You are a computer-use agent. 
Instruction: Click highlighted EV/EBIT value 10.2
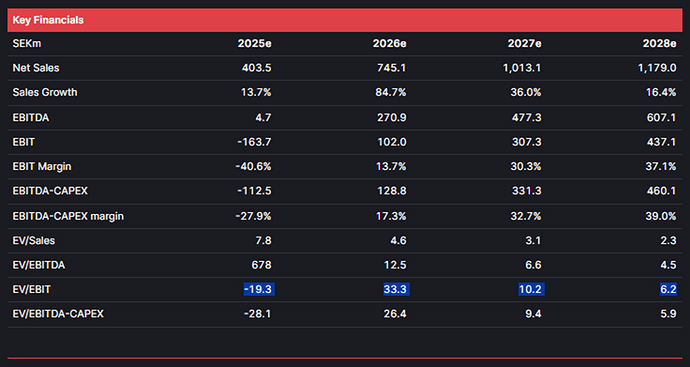(531, 290)
